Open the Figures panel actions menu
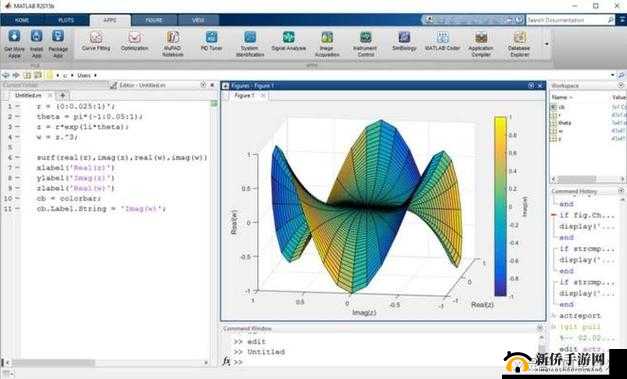Screen dimensions: 627x379 (531, 86)
